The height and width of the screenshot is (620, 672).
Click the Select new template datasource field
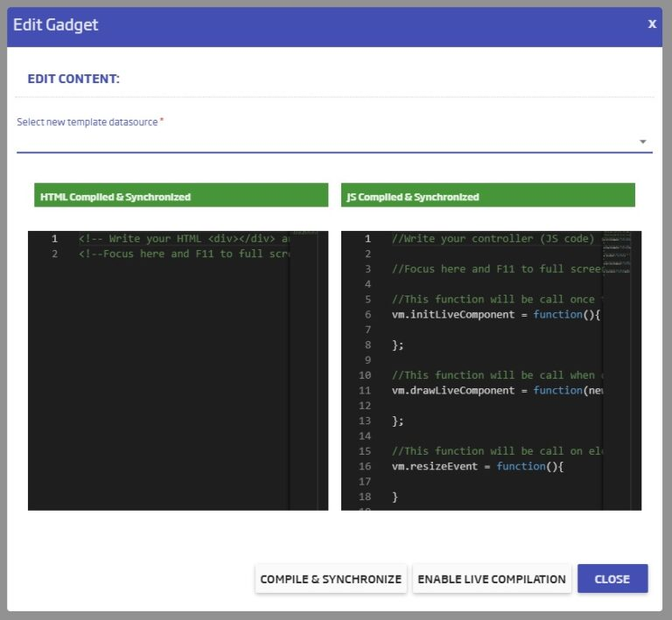click(x=334, y=142)
